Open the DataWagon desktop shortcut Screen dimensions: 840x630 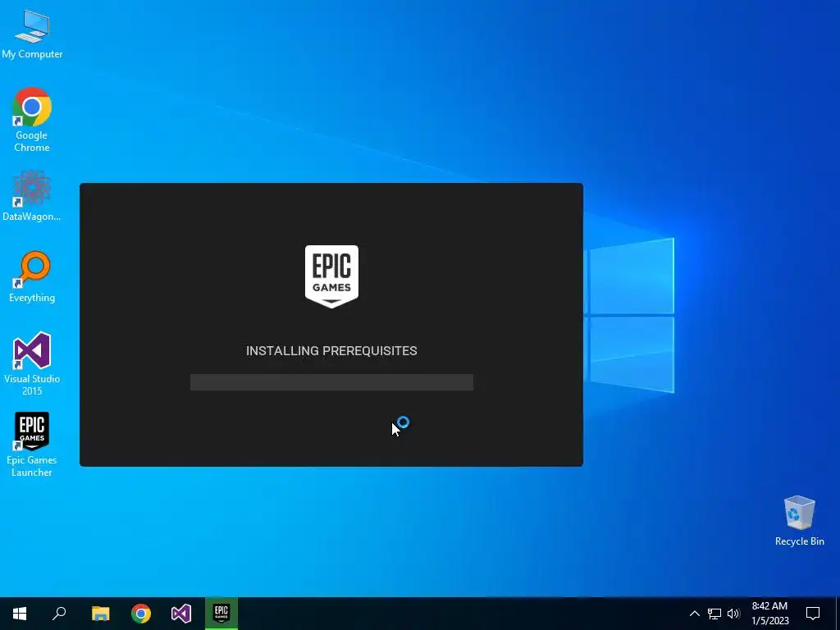32,196
